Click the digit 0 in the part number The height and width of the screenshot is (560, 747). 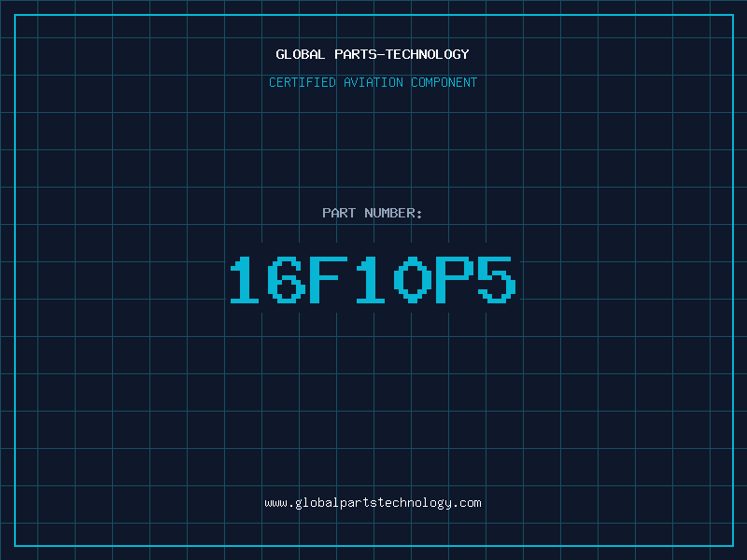412,280
